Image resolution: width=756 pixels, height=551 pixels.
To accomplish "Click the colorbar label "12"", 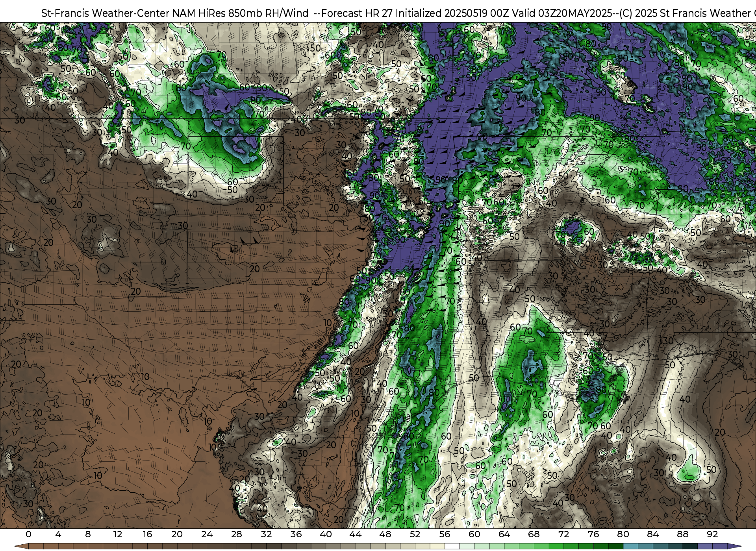I will [x=118, y=534].
